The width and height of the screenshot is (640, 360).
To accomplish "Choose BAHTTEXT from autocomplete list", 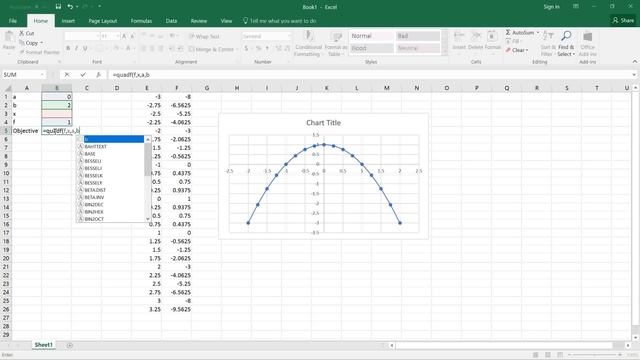I will click(x=96, y=147).
